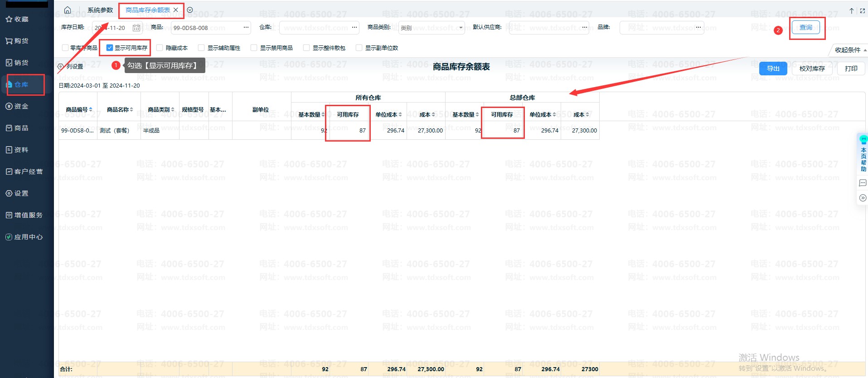This screenshot has width=868, height=378.
Task: Click the fullscreen icon at top right
Action: (x=862, y=10)
